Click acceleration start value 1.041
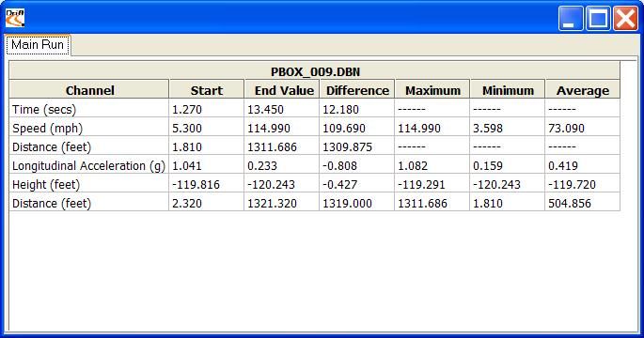 pyautogui.click(x=187, y=166)
